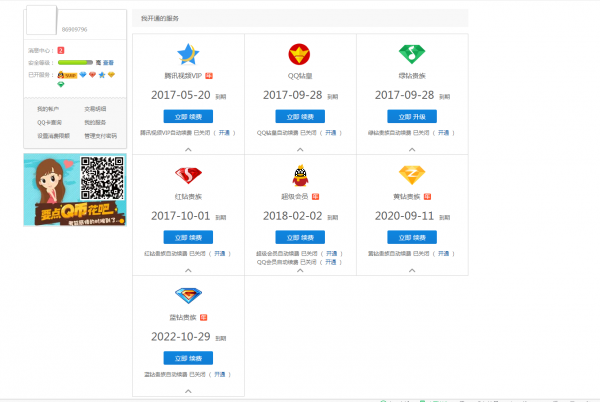The width and height of the screenshot is (600, 402).
Task: Click the red badge beside 蓝钻贵族
Action: 204,317
